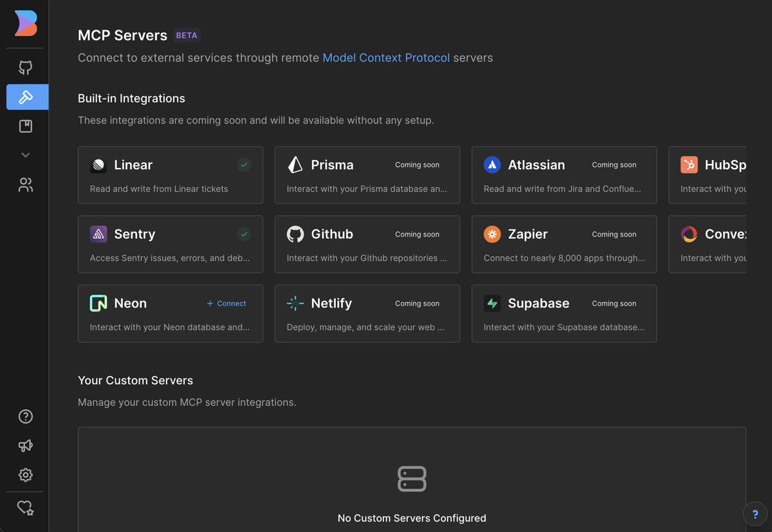Click the Github card title
The image size is (772, 532).
(x=332, y=234)
